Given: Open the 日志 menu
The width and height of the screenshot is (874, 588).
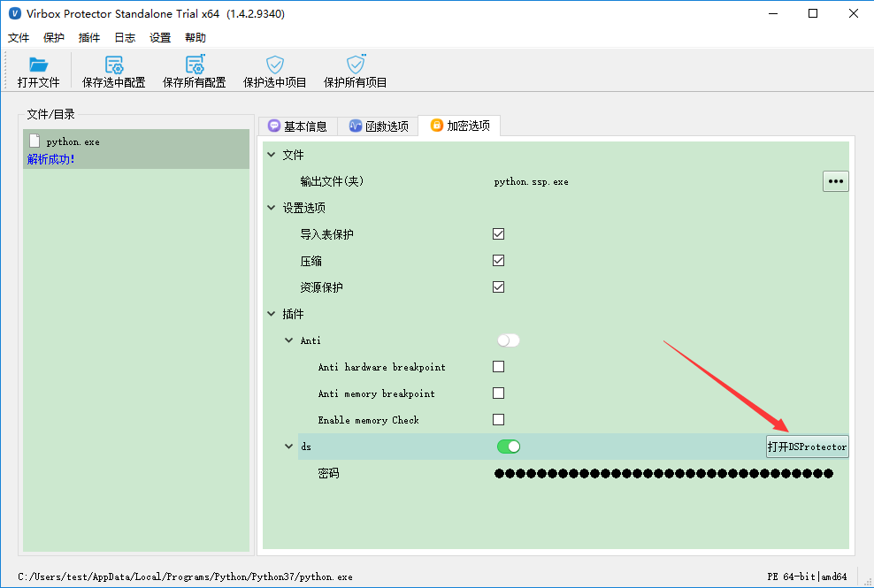Looking at the screenshot, I should click(x=125, y=37).
